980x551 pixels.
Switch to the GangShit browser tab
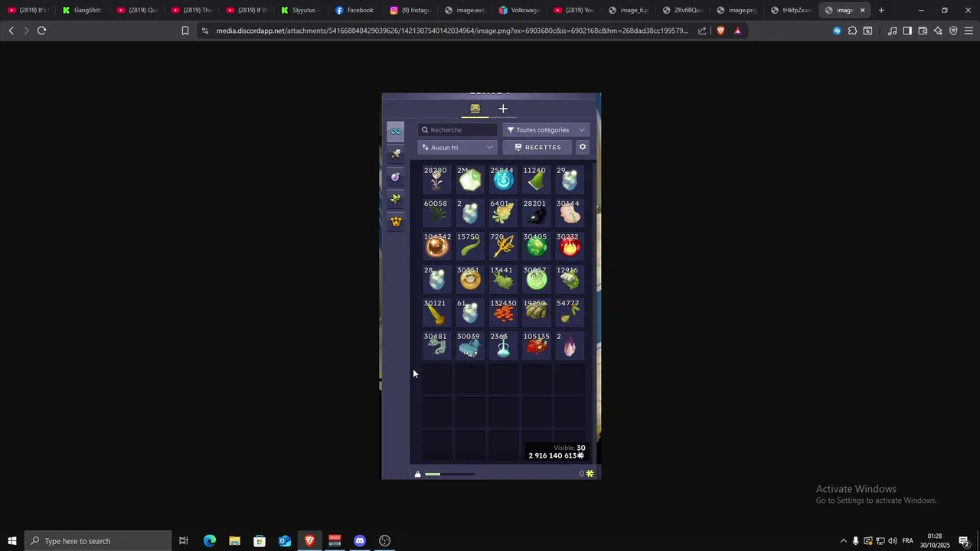pyautogui.click(x=82, y=10)
